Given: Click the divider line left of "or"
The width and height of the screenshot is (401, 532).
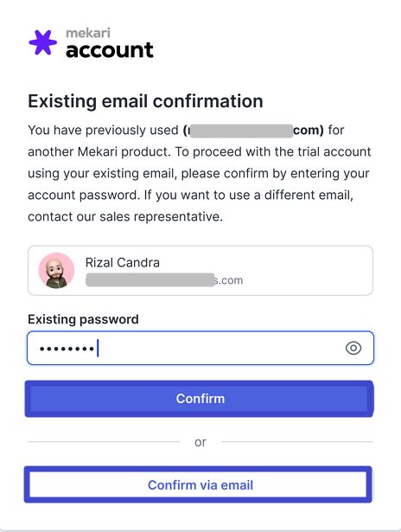Looking at the screenshot, I should pos(104,442).
